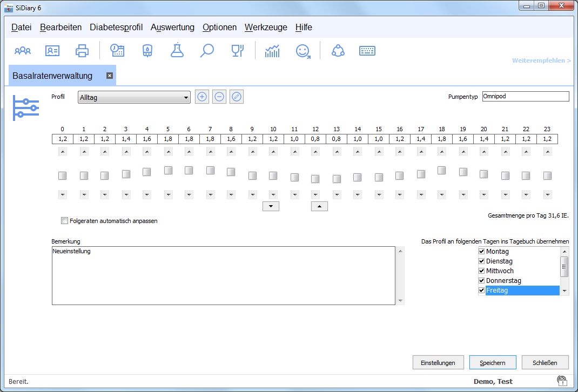Click the hour 5 basal rate slider handle

(x=168, y=171)
